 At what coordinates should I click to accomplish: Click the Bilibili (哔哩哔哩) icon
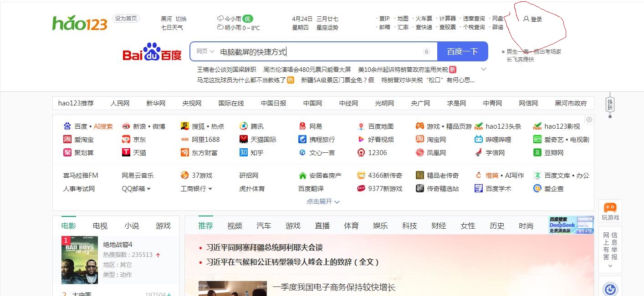tap(479, 140)
